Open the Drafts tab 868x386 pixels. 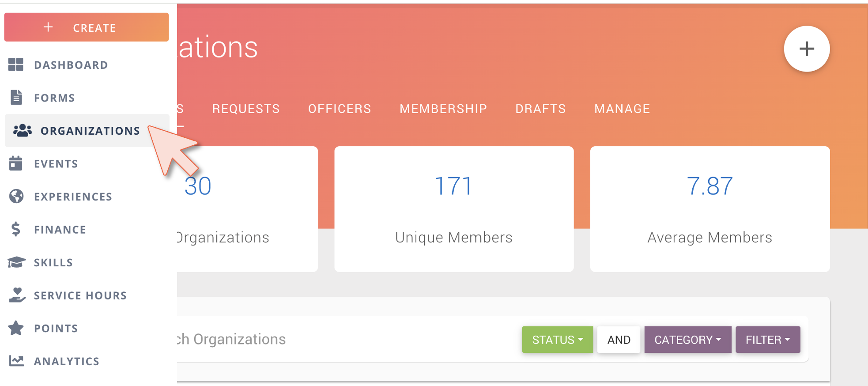[x=540, y=109]
